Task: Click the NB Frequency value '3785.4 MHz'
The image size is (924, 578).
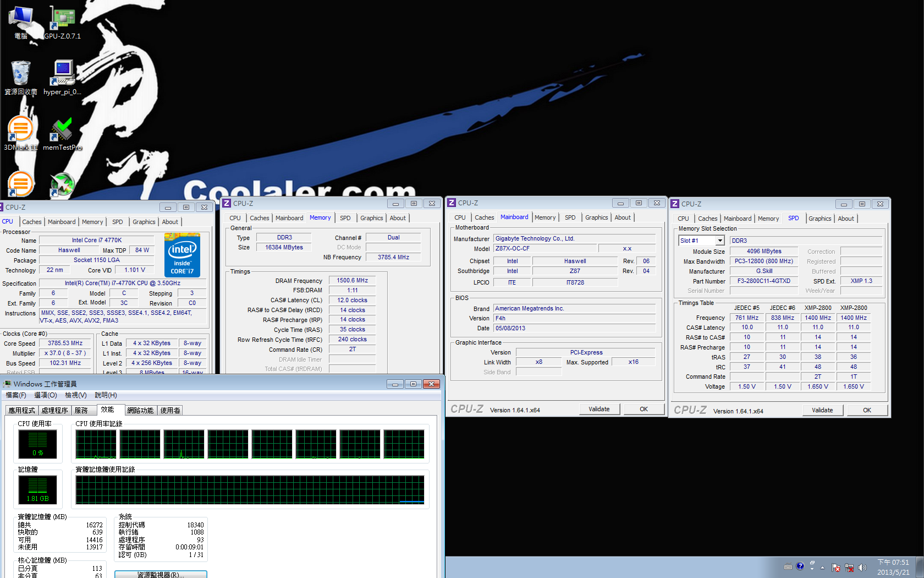Action: pos(393,257)
